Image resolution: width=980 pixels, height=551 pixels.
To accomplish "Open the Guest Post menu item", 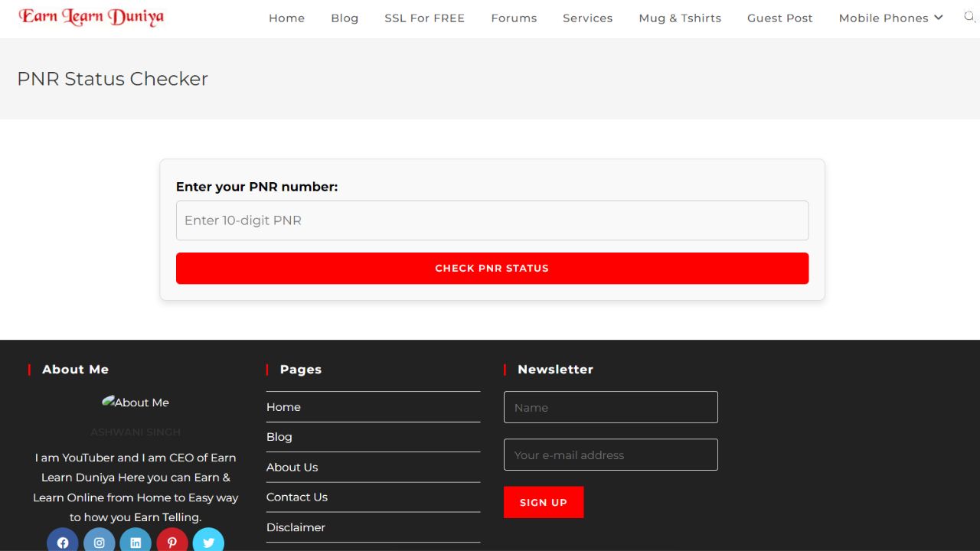I will click(780, 18).
